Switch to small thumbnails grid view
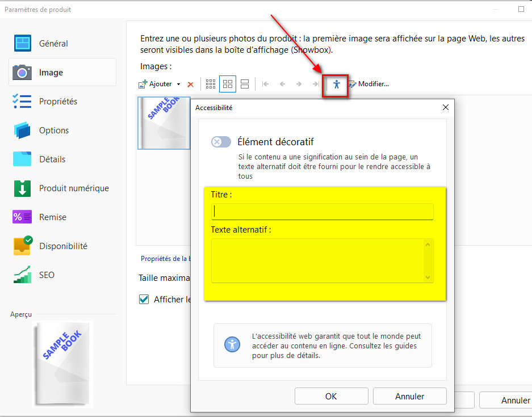532x417 pixels. (x=210, y=84)
